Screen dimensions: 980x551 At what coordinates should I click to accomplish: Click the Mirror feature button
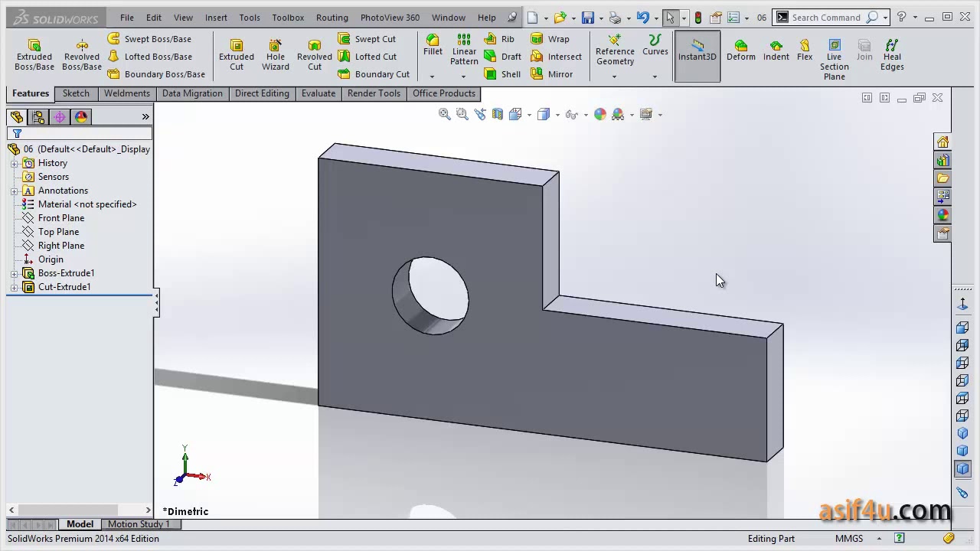point(552,74)
